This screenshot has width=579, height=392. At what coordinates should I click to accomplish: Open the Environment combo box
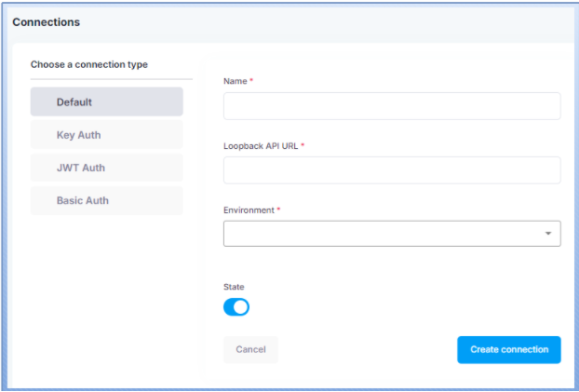(382, 234)
